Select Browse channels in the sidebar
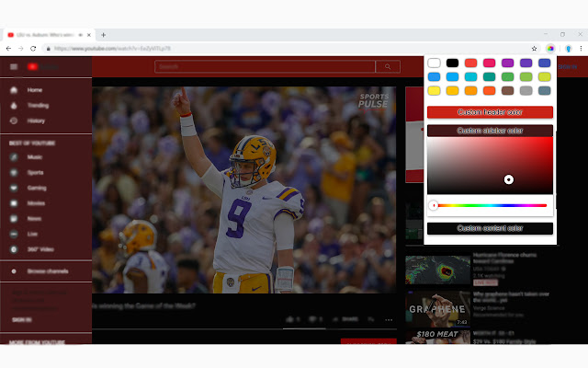 48,271
